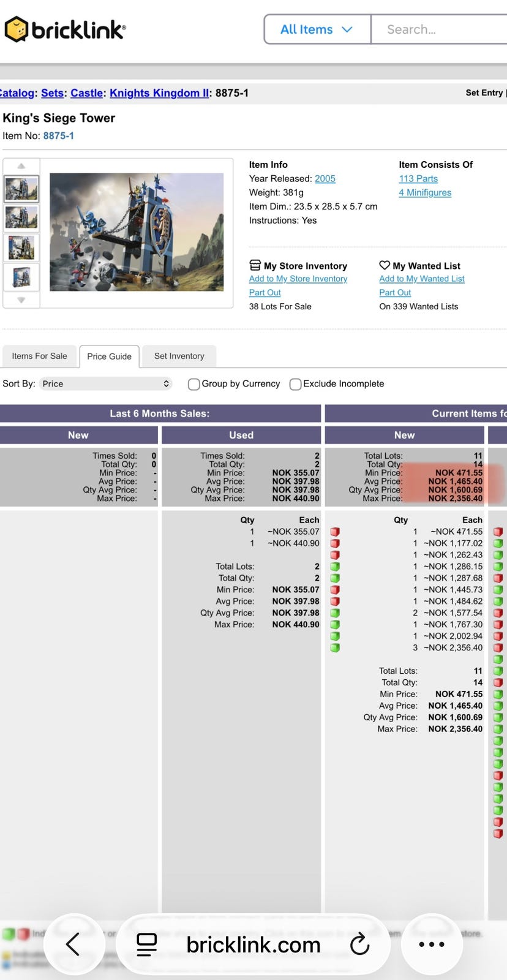Screen dimensions: 507x980
Task: Open the 113 Parts link
Action: 418,179
